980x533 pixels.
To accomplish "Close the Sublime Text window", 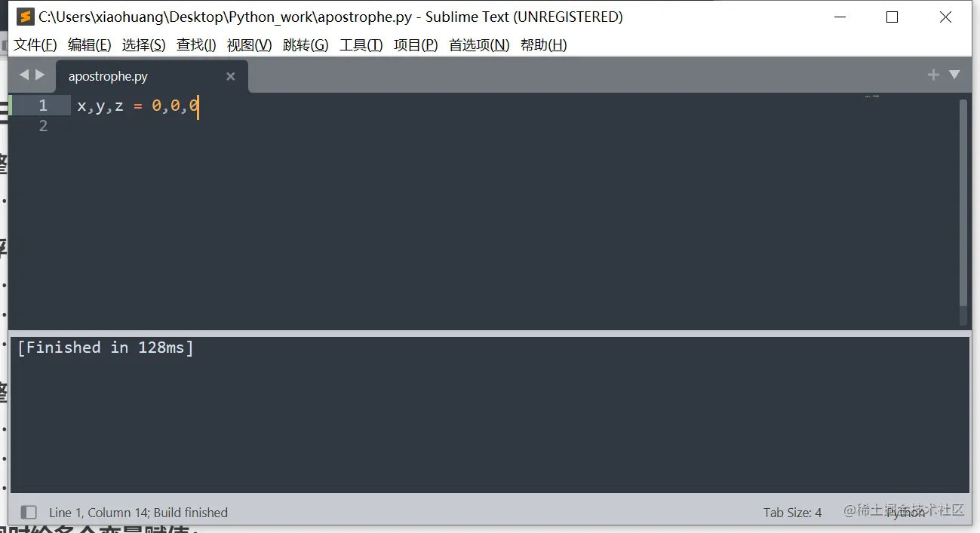I will 945,17.
